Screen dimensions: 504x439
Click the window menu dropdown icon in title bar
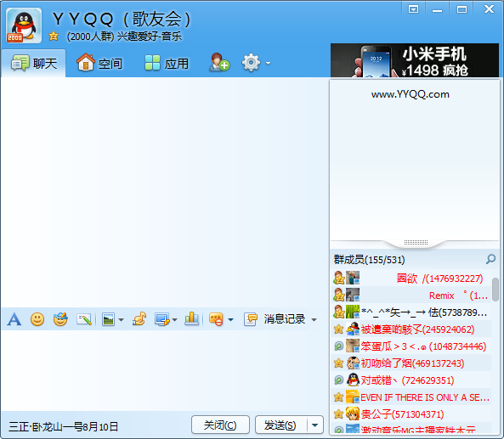point(413,9)
